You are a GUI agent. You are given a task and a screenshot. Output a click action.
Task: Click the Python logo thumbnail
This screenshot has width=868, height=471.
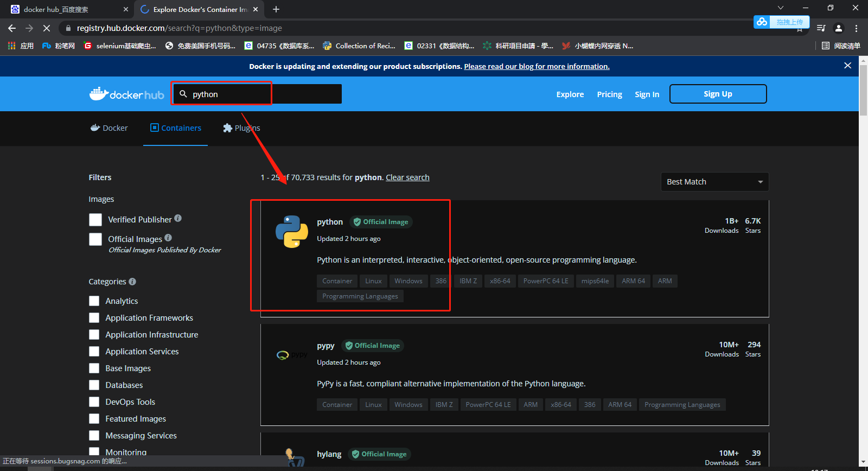point(292,232)
